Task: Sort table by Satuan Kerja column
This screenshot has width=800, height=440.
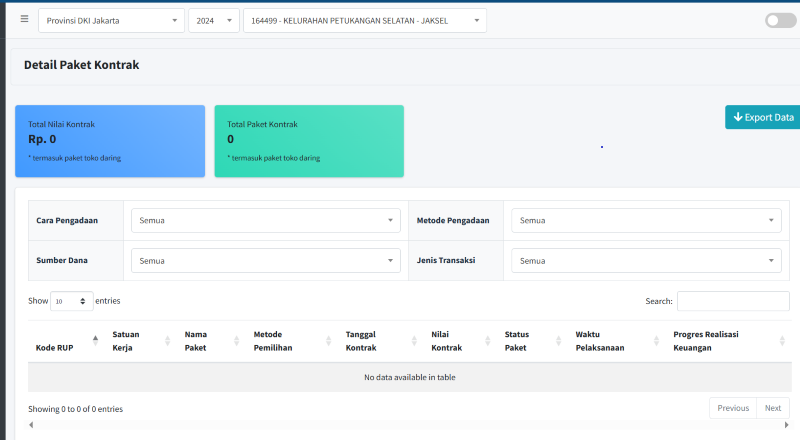Action: 140,341
